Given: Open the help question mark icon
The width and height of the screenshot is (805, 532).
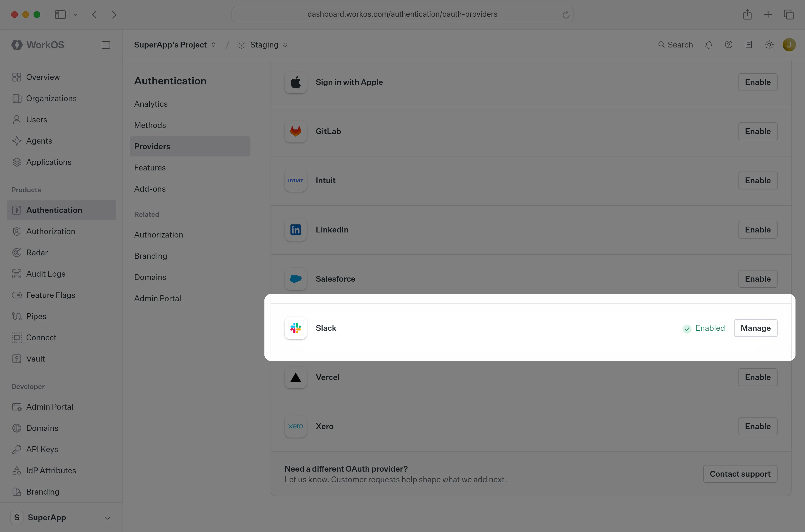Looking at the screenshot, I should pyautogui.click(x=729, y=45).
